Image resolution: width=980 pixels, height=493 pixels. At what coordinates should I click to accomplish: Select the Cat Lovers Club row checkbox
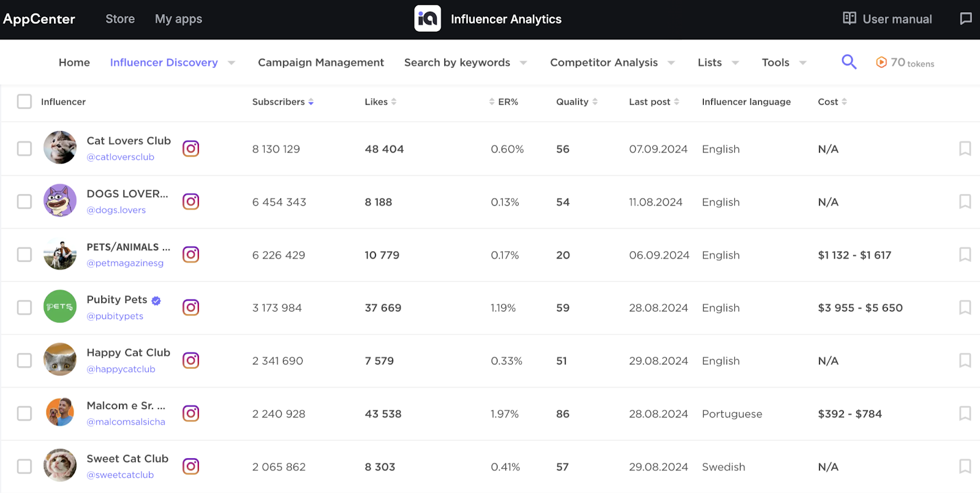24,148
